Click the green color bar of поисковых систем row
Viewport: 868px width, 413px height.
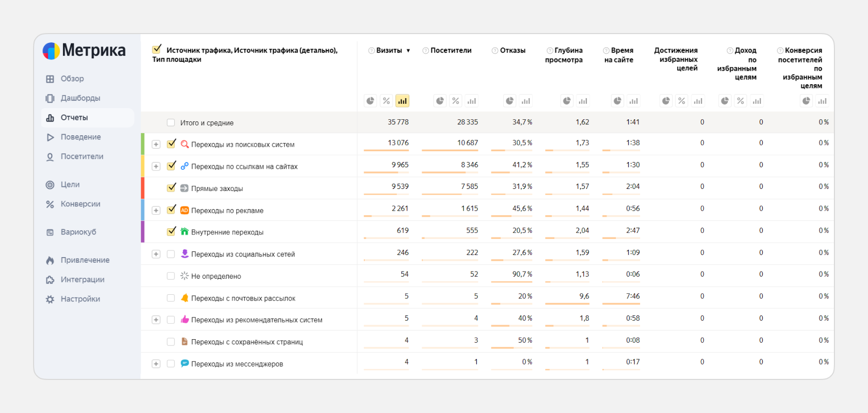pos(143,144)
